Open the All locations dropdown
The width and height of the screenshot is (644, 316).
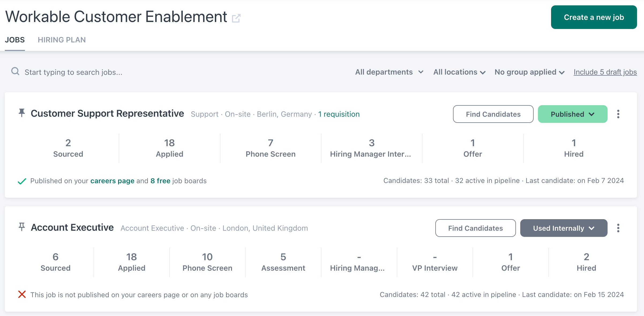coord(459,72)
